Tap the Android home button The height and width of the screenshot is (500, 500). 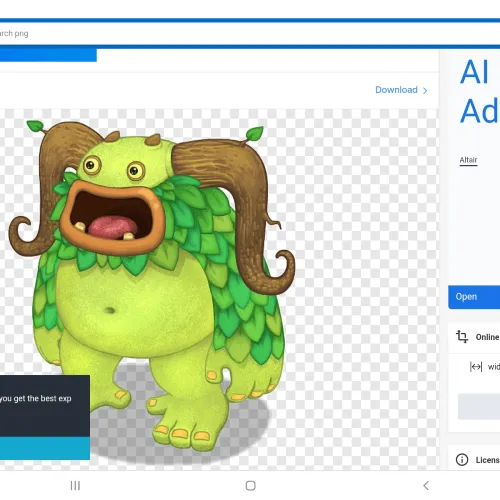251,486
